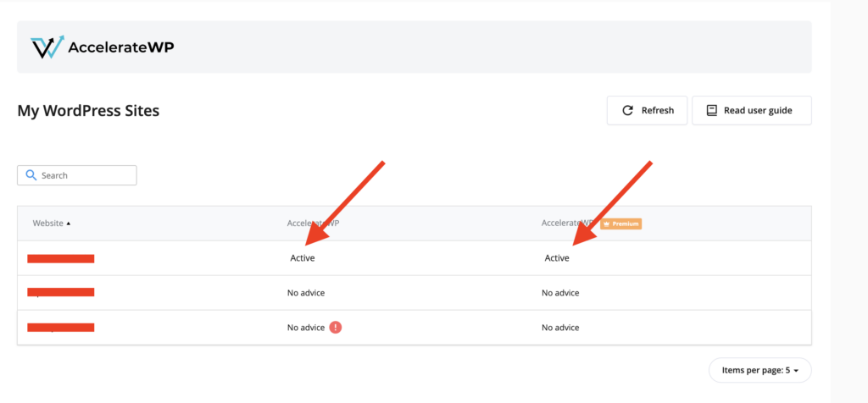Click the red warning icon beside No advice
This screenshot has width=868, height=403.
click(x=336, y=328)
